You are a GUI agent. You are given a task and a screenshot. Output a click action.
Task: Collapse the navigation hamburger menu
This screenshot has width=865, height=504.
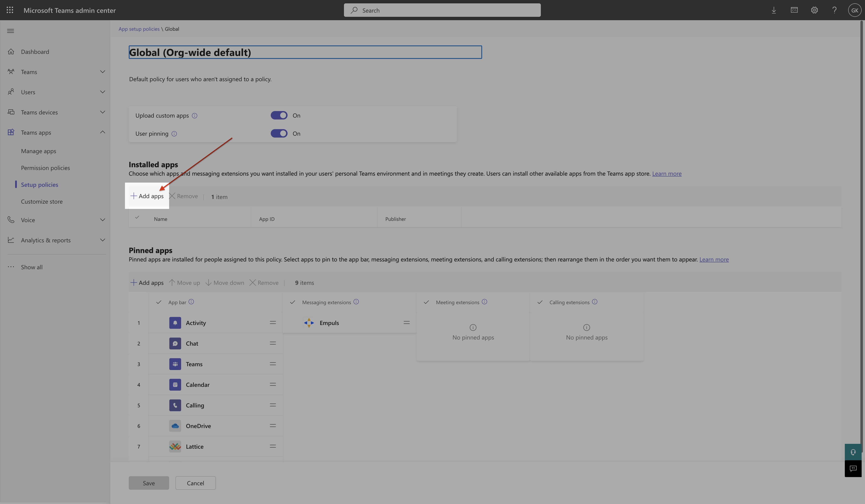coord(11,31)
